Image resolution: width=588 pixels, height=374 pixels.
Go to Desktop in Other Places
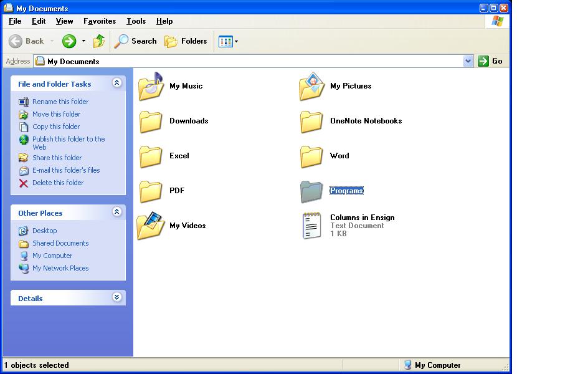45,231
